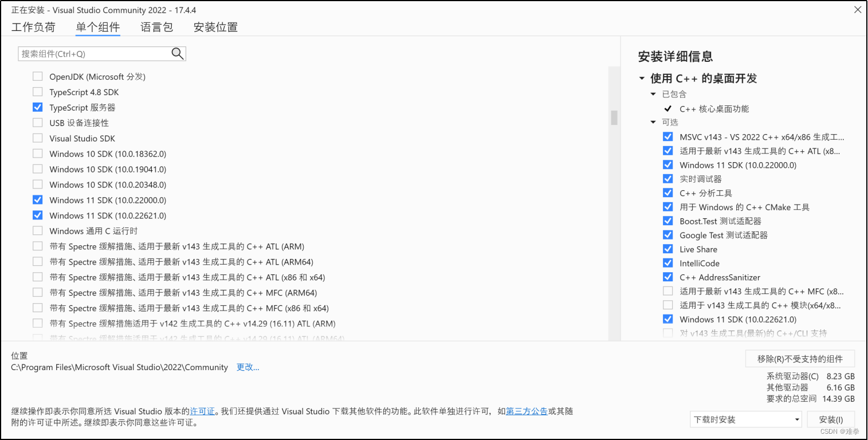Check Spectre v143 C++ ATL (ARM) component
Image resolution: width=868 pixels, height=440 pixels.
click(x=38, y=246)
